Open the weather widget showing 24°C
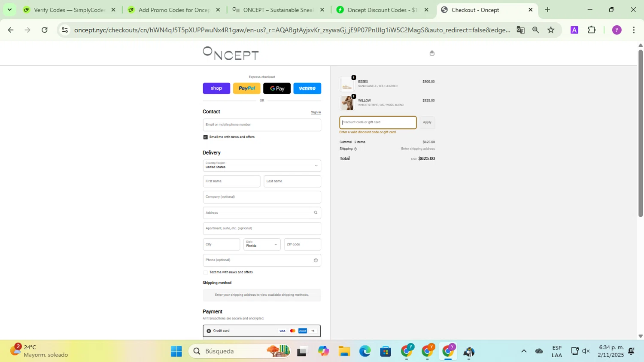Image resolution: width=644 pixels, height=362 pixels. click(x=39, y=351)
